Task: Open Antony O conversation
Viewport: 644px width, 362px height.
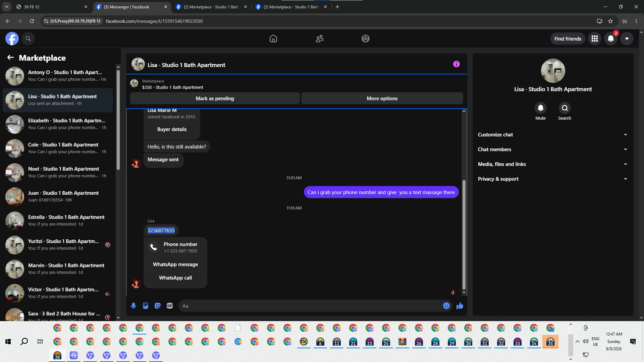Action: 58,76
